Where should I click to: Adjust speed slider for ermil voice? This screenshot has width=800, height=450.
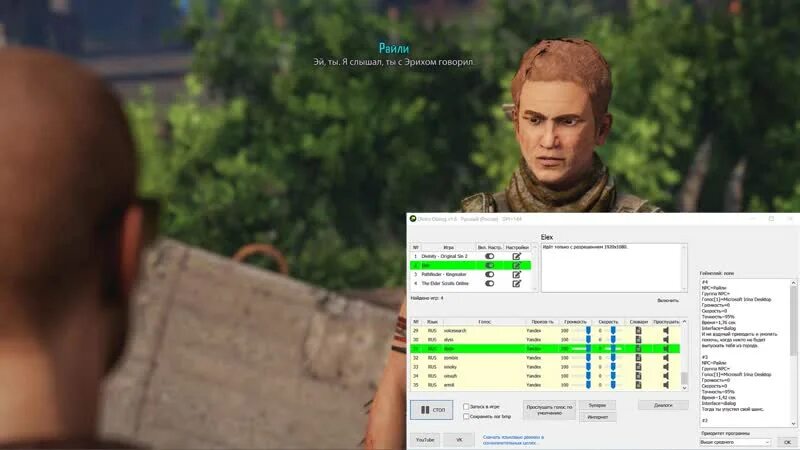[613, 385]
